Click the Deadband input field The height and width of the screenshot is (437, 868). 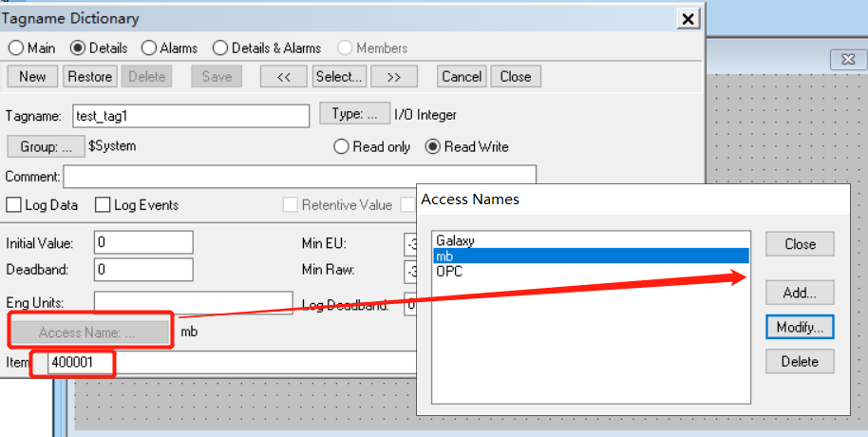144,269
